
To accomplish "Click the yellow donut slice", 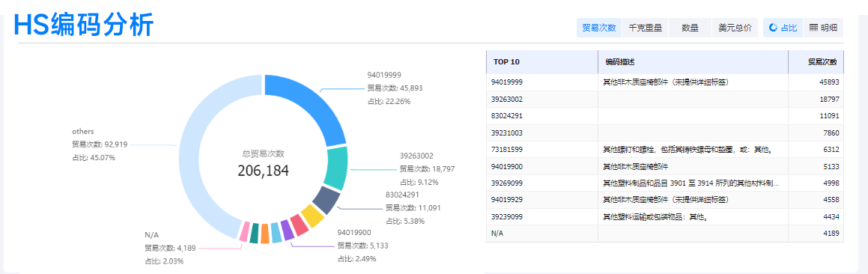I will [312, 216].
